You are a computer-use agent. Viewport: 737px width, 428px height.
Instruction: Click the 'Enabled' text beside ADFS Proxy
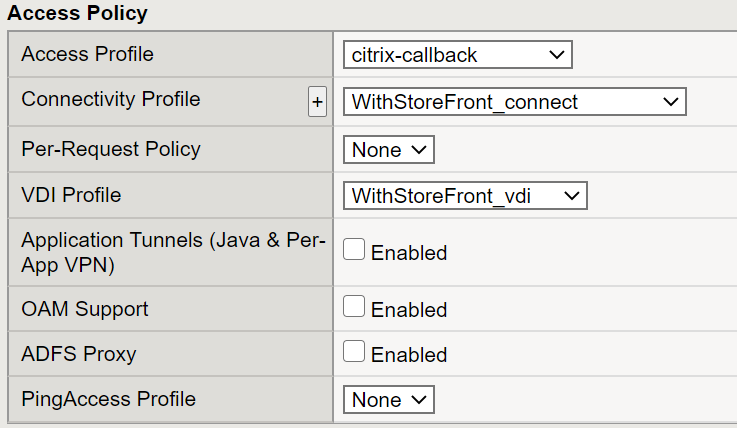click(x=409, y=355)
